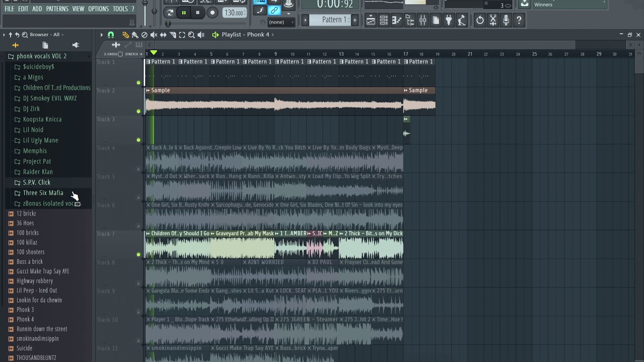Choose the Zoom tool in Playlist

pyautogui.click(x=191, y=35)
